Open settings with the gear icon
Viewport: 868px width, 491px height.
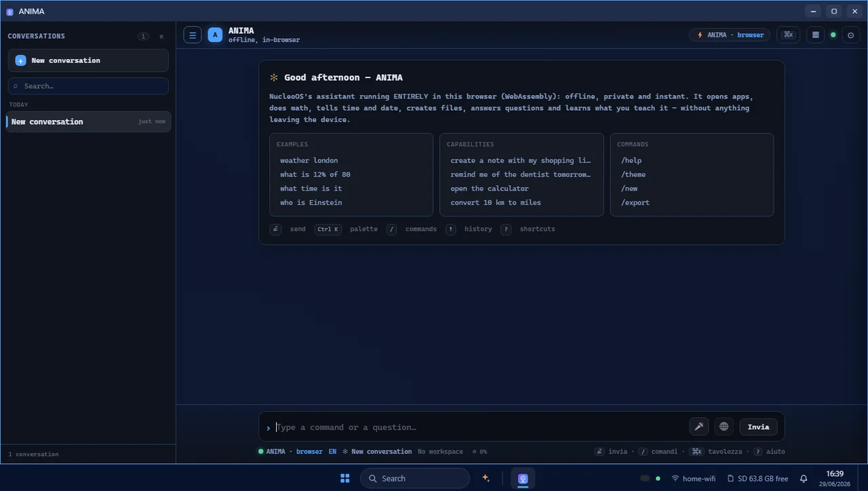851,35
